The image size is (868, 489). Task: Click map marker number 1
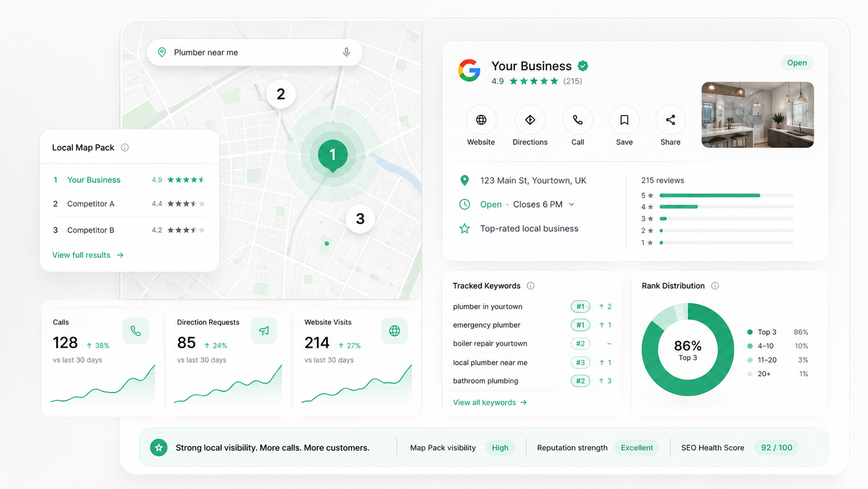(x=333, y=155)
